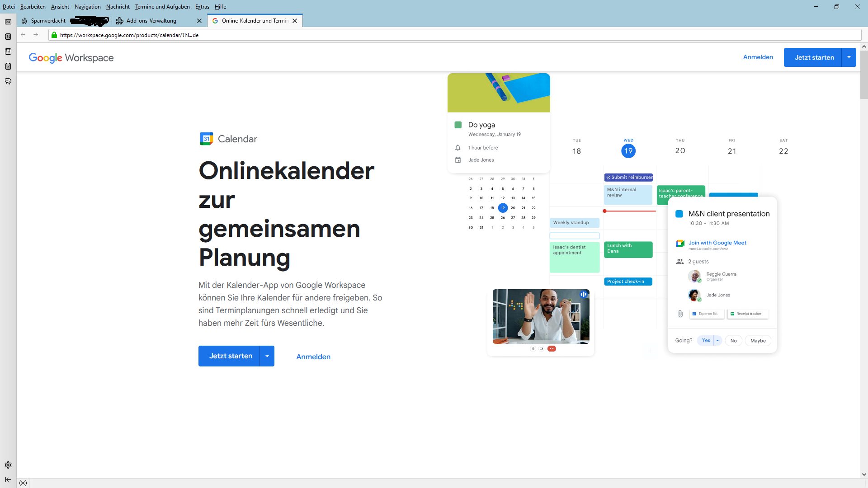
Task: Open the Address Book sidebar icon
Action: coord(8,37)
